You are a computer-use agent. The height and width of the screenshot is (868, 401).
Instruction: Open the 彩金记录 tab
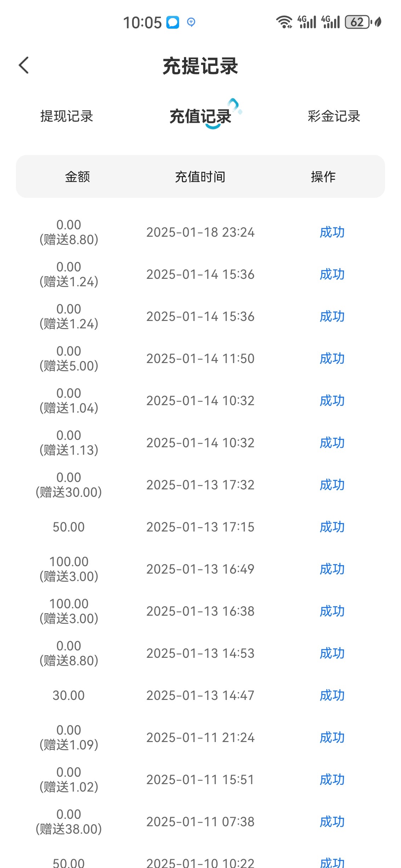click(x=334, y=116)
